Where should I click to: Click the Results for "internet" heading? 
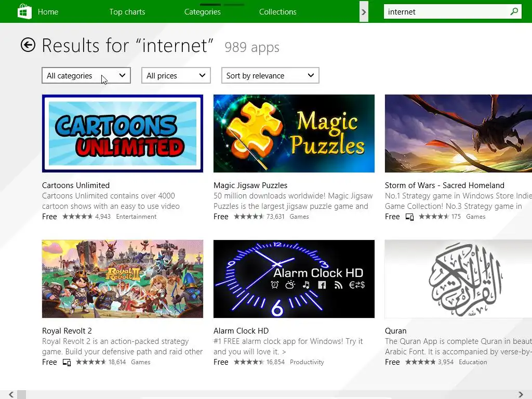tap(128, 45)
